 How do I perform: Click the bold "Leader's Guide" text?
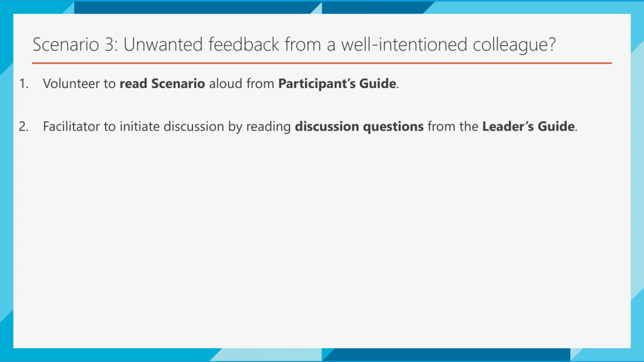click(x=529, y=126)
